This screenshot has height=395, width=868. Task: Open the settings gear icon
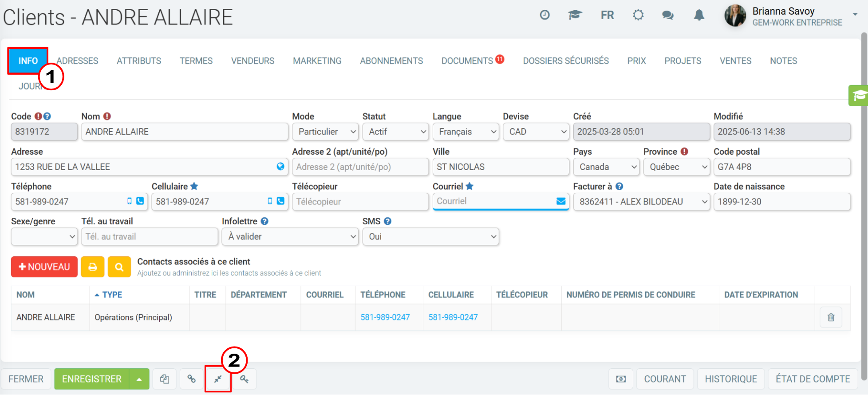coord(638,15)
